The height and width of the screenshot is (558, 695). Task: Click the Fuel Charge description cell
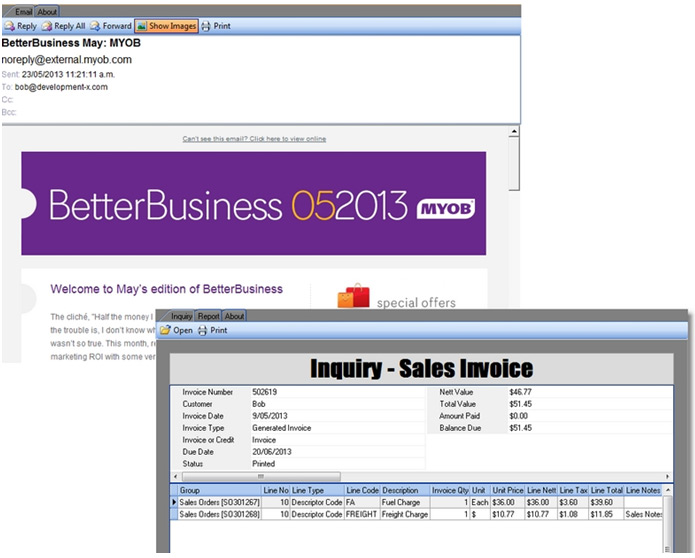coord(405,502)
